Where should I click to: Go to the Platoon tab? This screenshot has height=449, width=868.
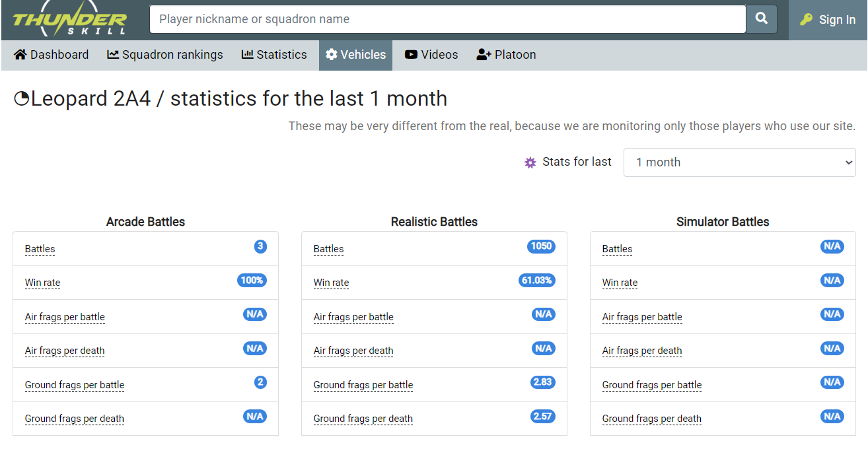(x=515, y=55)
